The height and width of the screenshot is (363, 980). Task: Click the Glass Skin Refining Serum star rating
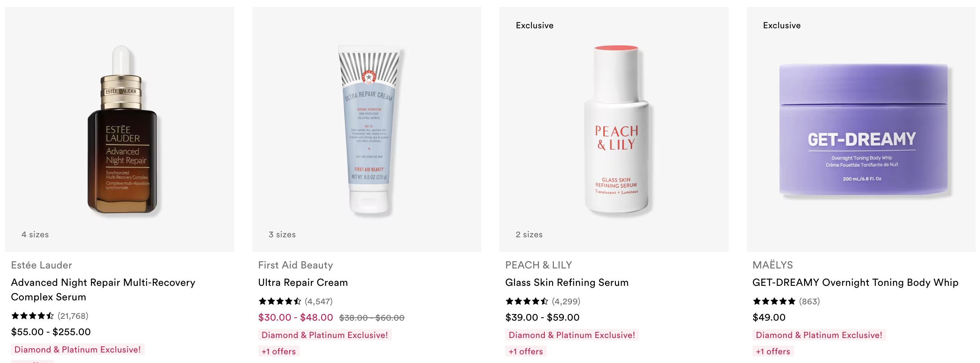click(x=527, y=301)
